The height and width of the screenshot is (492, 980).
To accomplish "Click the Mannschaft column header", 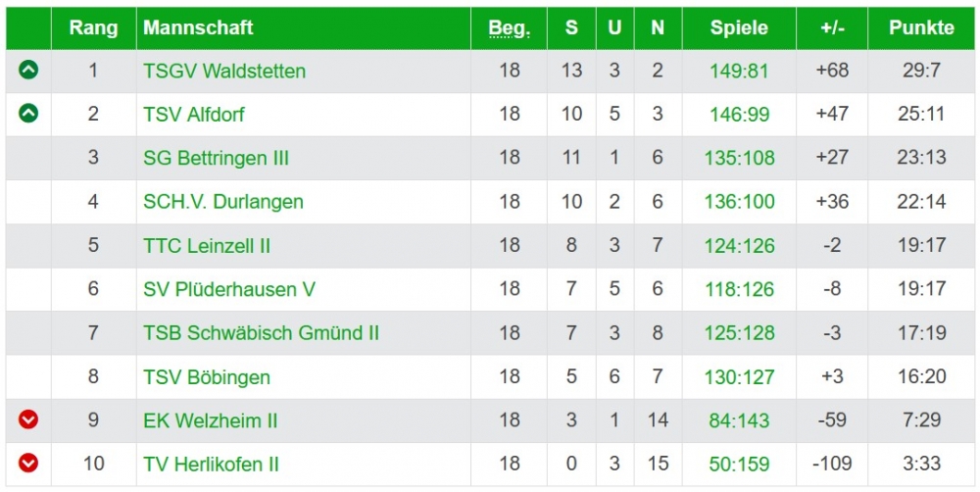I will click(x=198, y=28).
